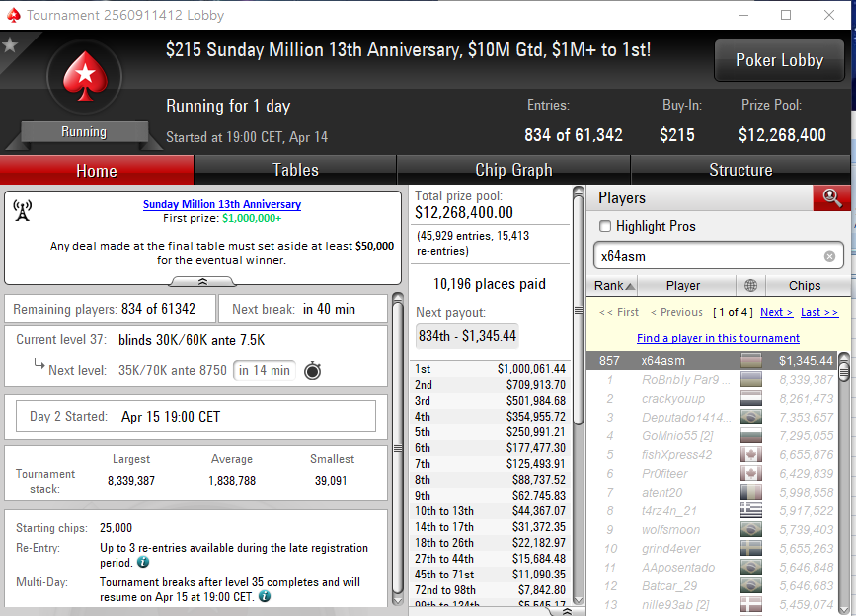Select the x64asm row ranked 857

coord(712,360)
